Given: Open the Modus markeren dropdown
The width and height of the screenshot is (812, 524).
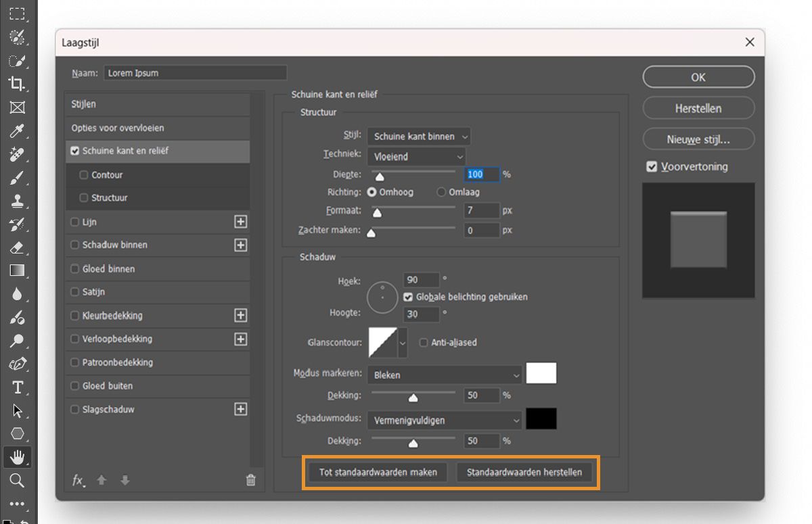Looking at the screenshot, I should click(x=445, y=375).
